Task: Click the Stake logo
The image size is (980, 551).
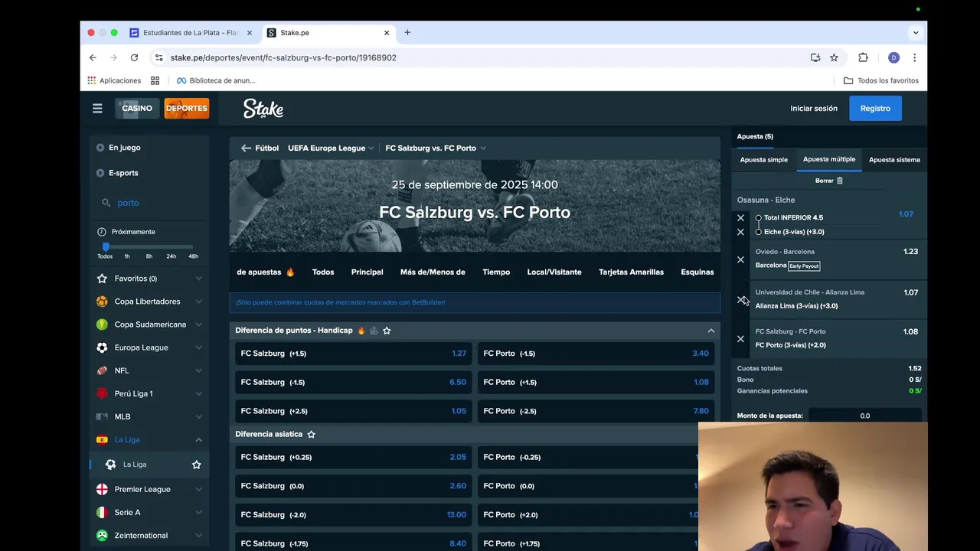Action: point(263,109)
